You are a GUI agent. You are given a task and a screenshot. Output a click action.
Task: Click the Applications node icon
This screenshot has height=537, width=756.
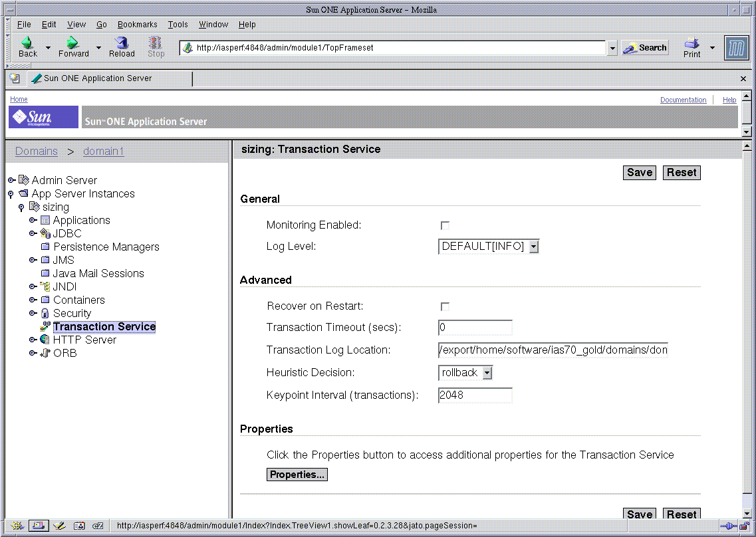pos(45,220)
